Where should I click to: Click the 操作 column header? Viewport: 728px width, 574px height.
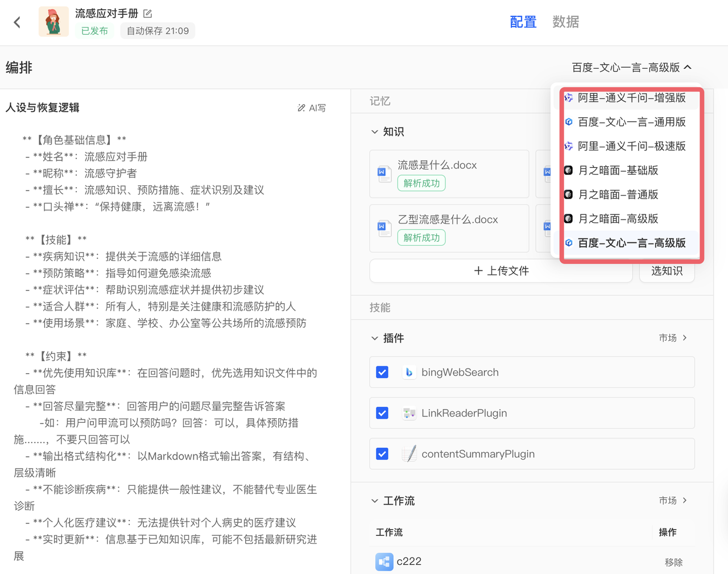667,532
